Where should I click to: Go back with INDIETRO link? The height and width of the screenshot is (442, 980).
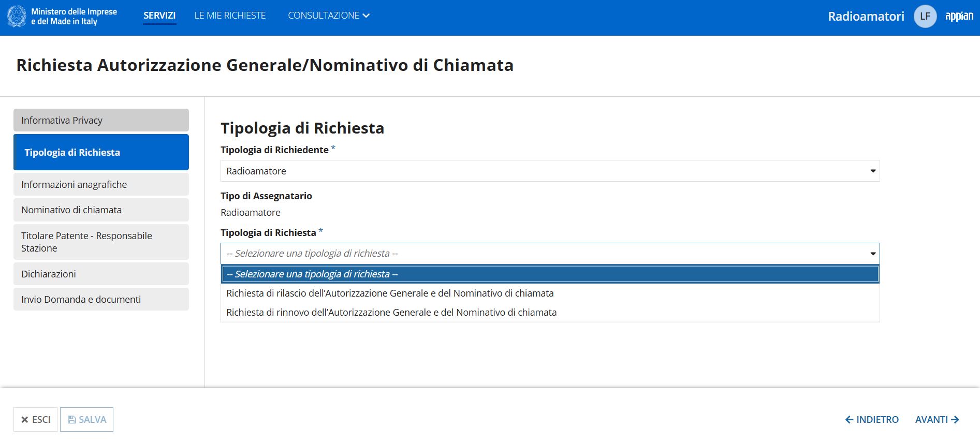[872, 420]
